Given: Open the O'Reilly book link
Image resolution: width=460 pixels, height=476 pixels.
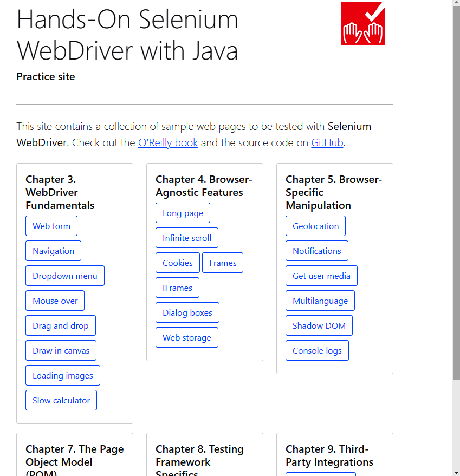Looking at the screenshot, I should click(x=168, y=143).
